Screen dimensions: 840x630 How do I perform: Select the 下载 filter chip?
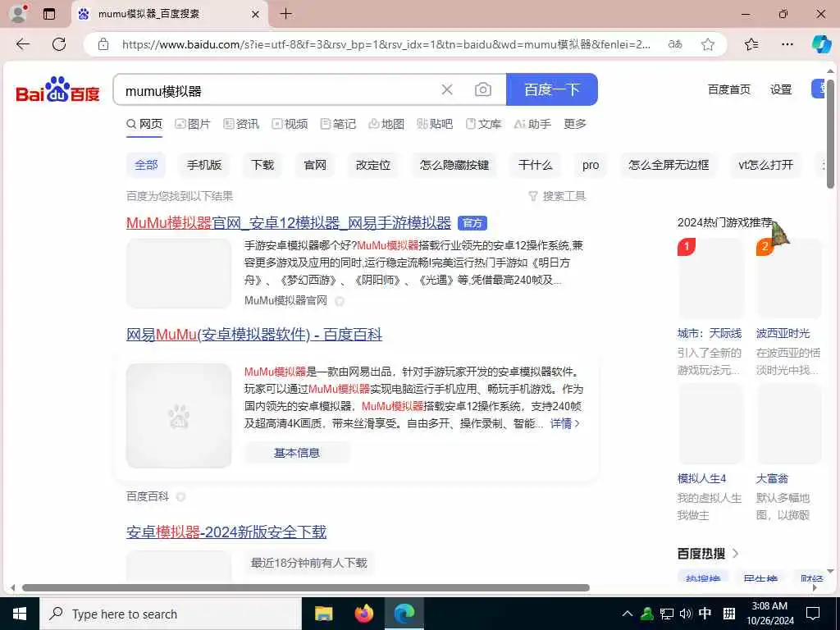click(x=262, y=165)
